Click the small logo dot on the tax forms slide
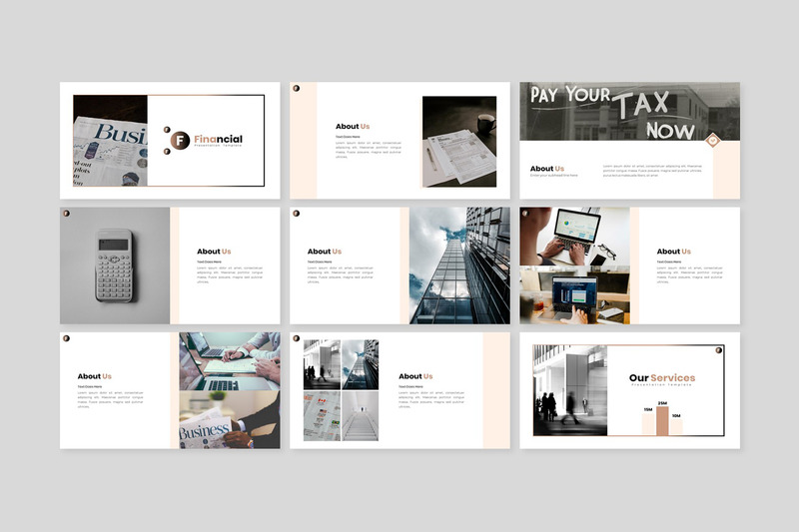 [x=296, y=88]
